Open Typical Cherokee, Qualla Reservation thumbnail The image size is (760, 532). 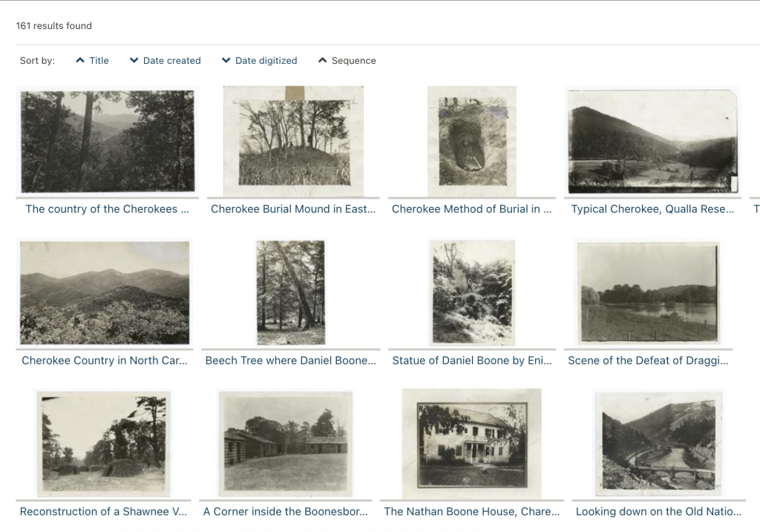[x=653, y=142]
